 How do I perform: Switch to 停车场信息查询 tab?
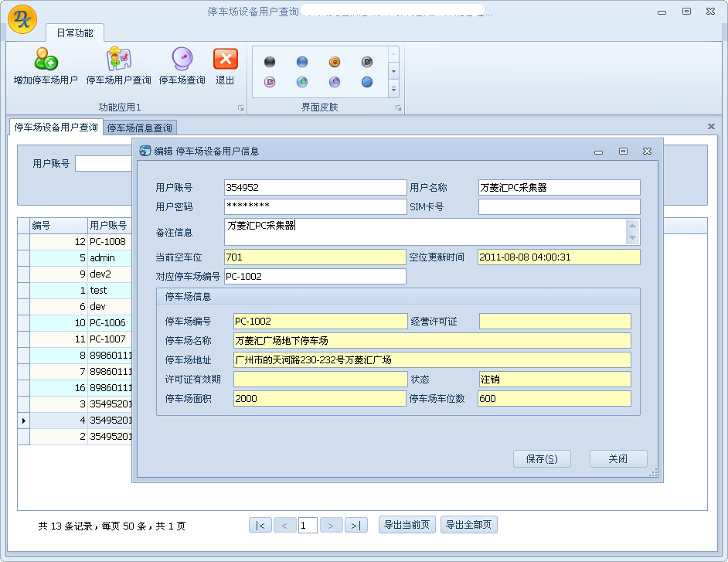click(x=139, y=128)
